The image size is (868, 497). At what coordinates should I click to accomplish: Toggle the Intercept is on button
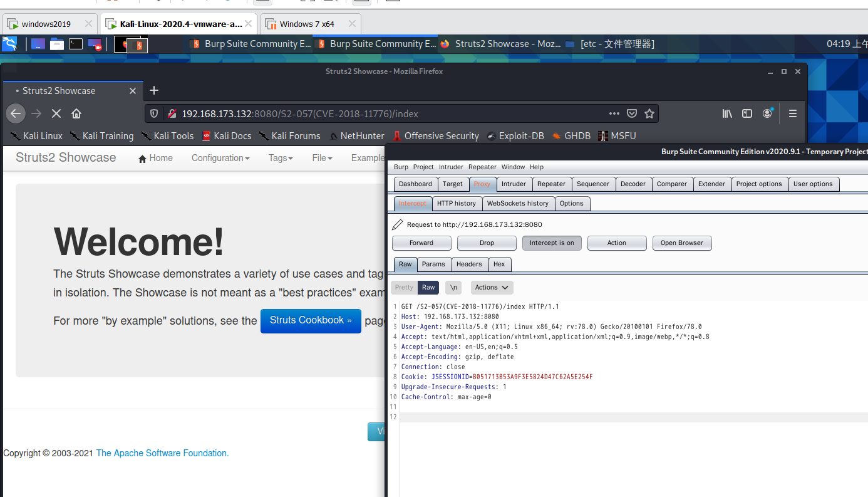coord(552,243)
